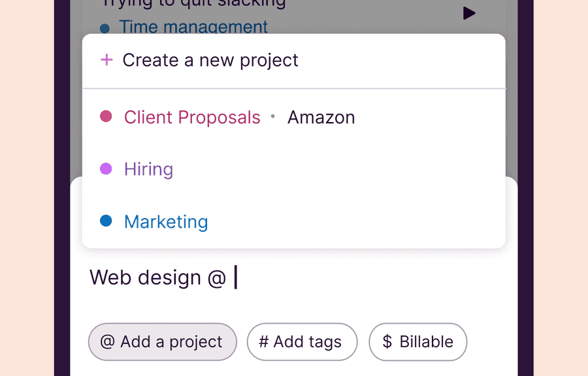Click the plus icon beside Create a new project

pyautogui.click(x=106, y=59)
